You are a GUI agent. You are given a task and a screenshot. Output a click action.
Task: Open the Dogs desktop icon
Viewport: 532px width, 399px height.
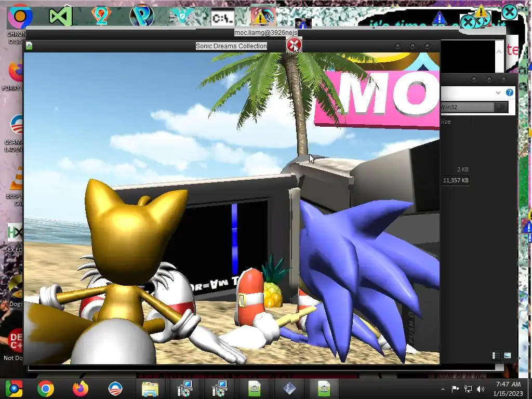[16, 286]
